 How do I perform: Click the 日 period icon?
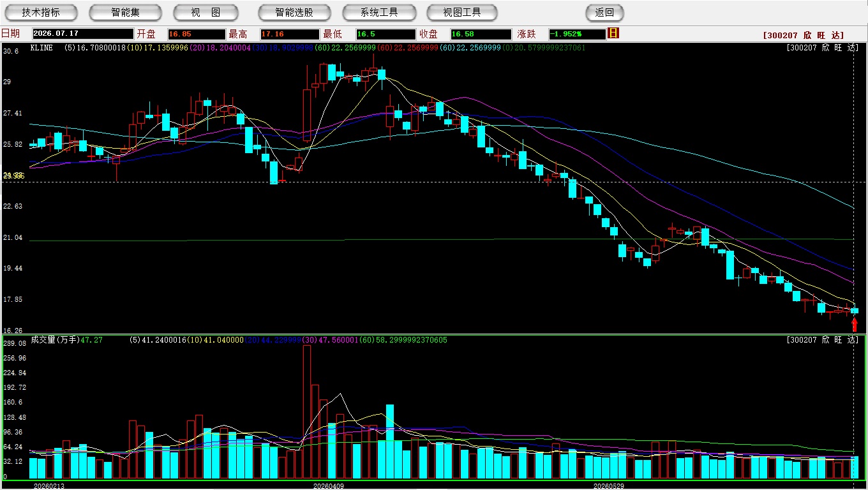tap(613, 33)
